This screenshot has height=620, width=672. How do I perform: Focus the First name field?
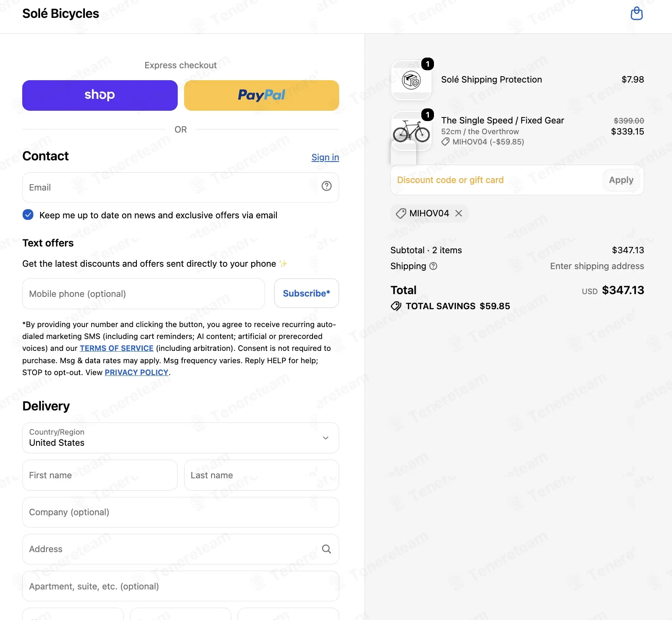[x=100, y=475]
